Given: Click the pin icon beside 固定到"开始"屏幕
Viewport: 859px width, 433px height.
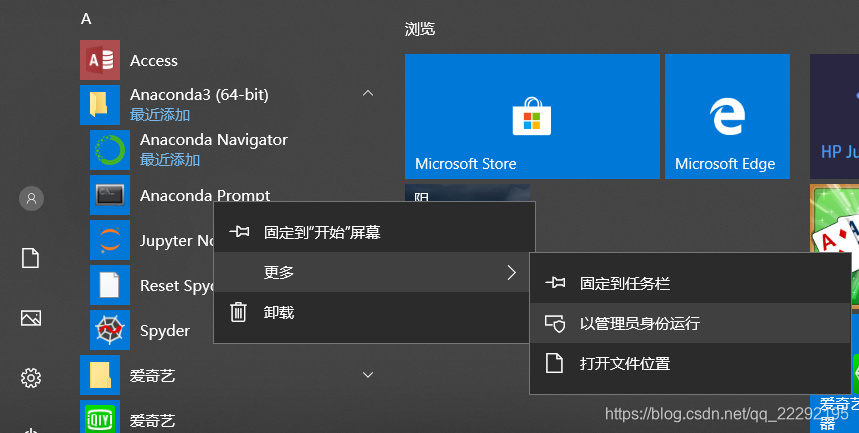Looking at the screenshot, I should click(x=239, y=232).
